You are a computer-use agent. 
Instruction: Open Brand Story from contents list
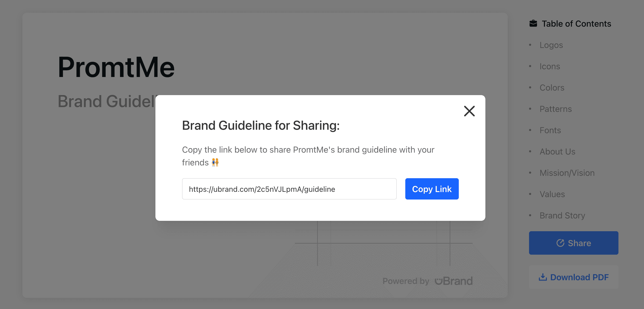pos(562,216)
